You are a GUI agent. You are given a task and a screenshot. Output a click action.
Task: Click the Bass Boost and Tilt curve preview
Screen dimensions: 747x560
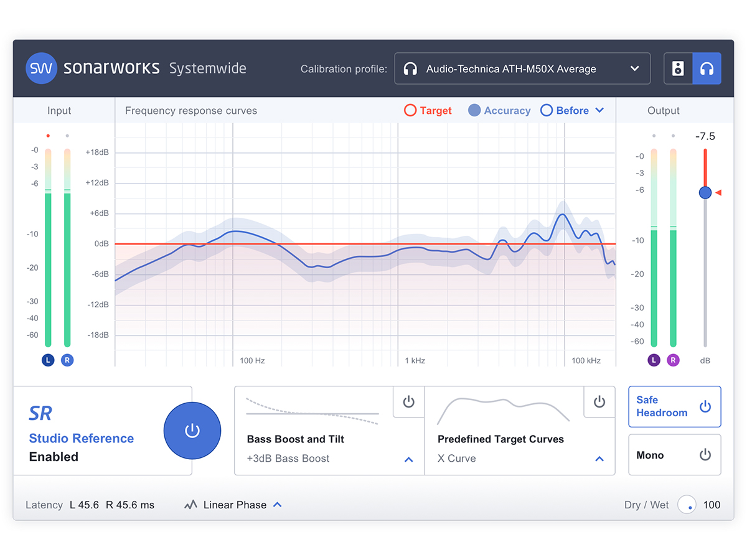click(x=312, y=411)
